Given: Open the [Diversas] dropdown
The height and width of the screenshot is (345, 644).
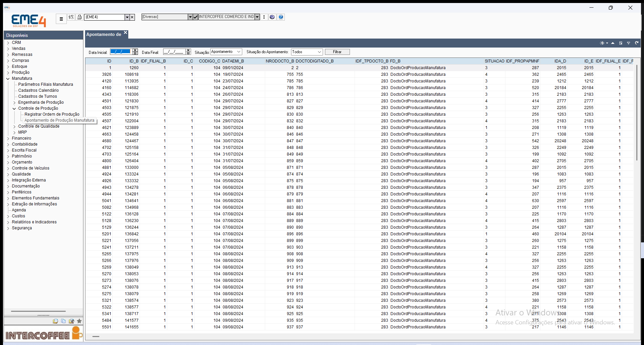Looking at the screenshot, I should (x=190, y=17).
